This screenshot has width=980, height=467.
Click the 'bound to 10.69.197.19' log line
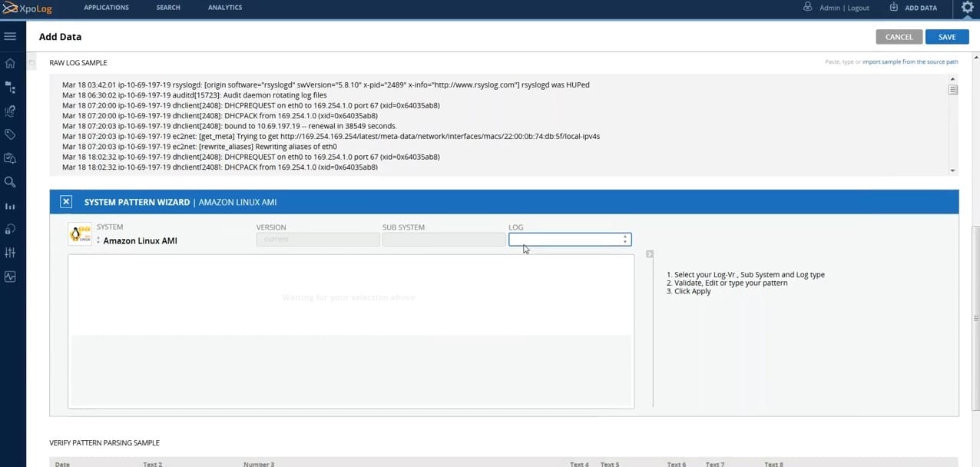[x=230, y=126]
